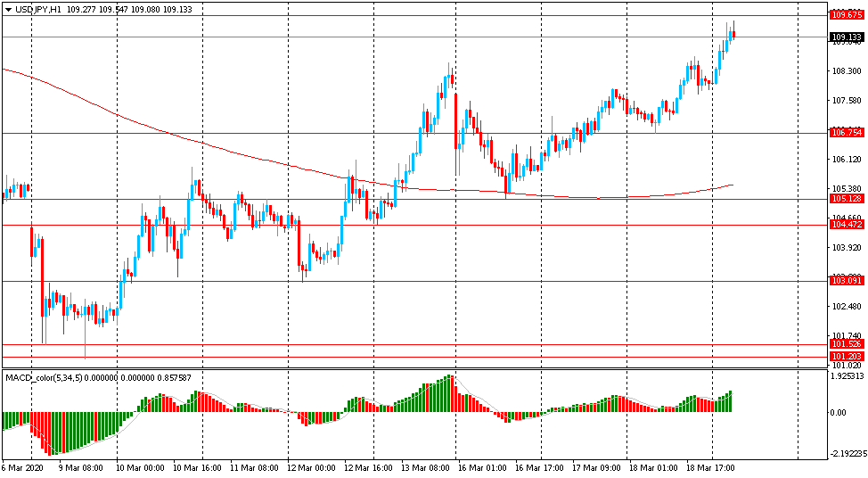Click the 101.020 price scale value
Image resolution: width=868 pixels, height=478 pixels.
coord(847,365)
